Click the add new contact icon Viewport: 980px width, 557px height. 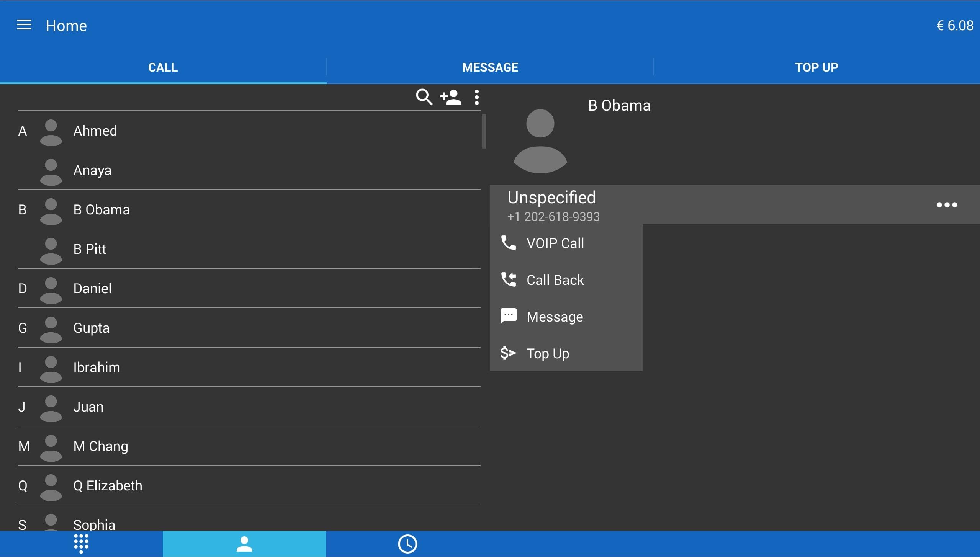point(451,97)
